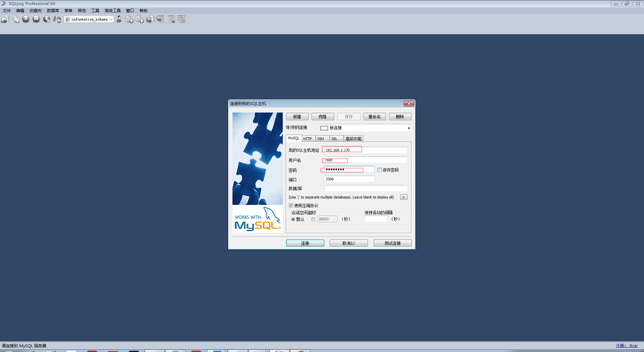The image size is (644, 352).
Task: Open the 帮助 menu
Action: 144,11
